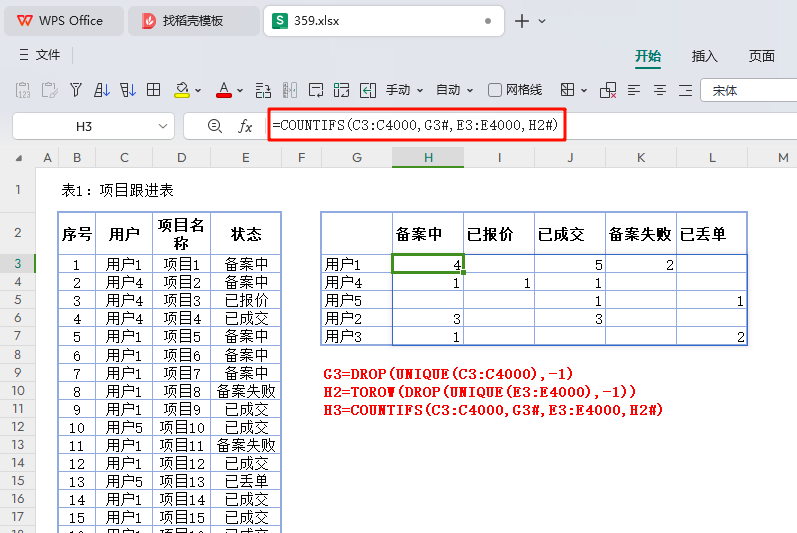Screen dimensions: 797x533
Task: Click the 已报价 header in summary table
Action: click(499, 234)
